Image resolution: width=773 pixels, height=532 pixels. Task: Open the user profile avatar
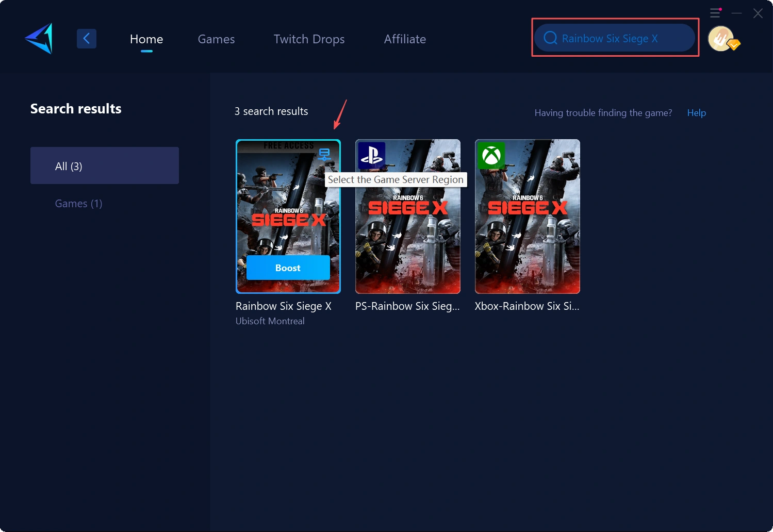point(721,39)
